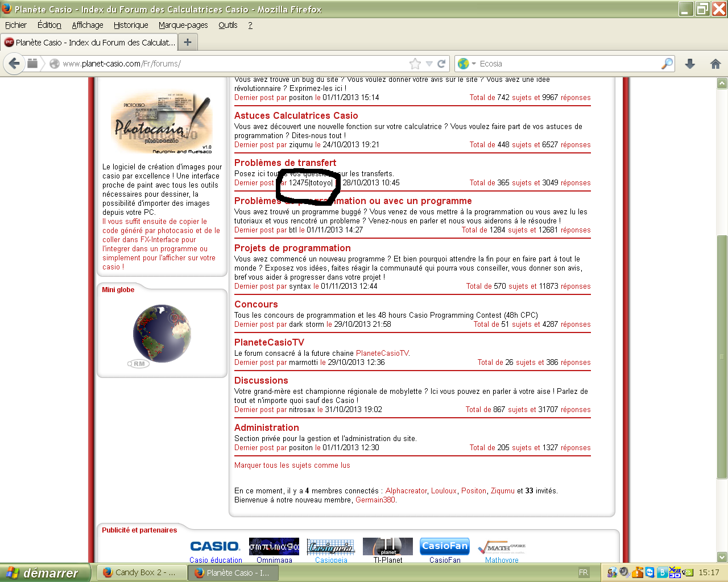Image resolution: width=728 pixels, height=582 pixels.
Task: Open the Affichage menu
Action: (x=88, y=25)
